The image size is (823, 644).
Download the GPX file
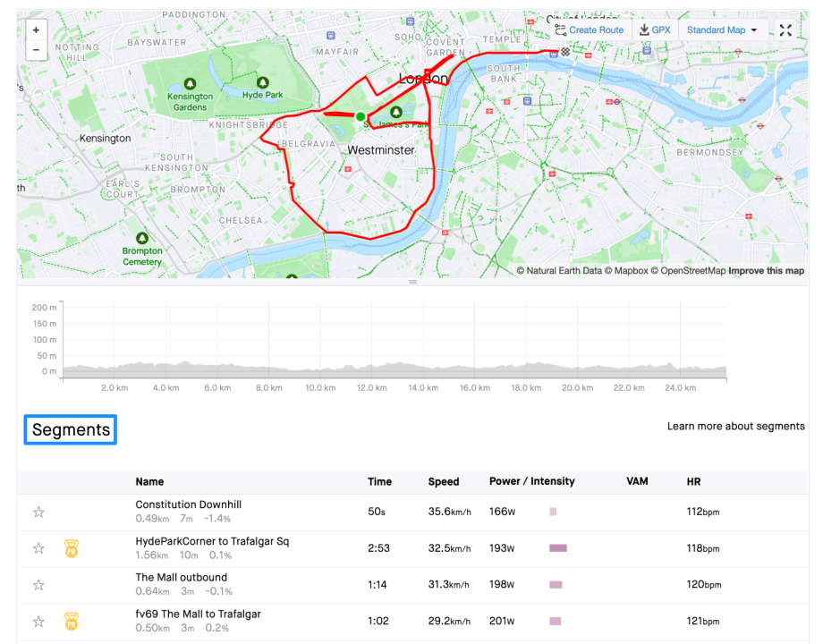(x=655, y=30)
